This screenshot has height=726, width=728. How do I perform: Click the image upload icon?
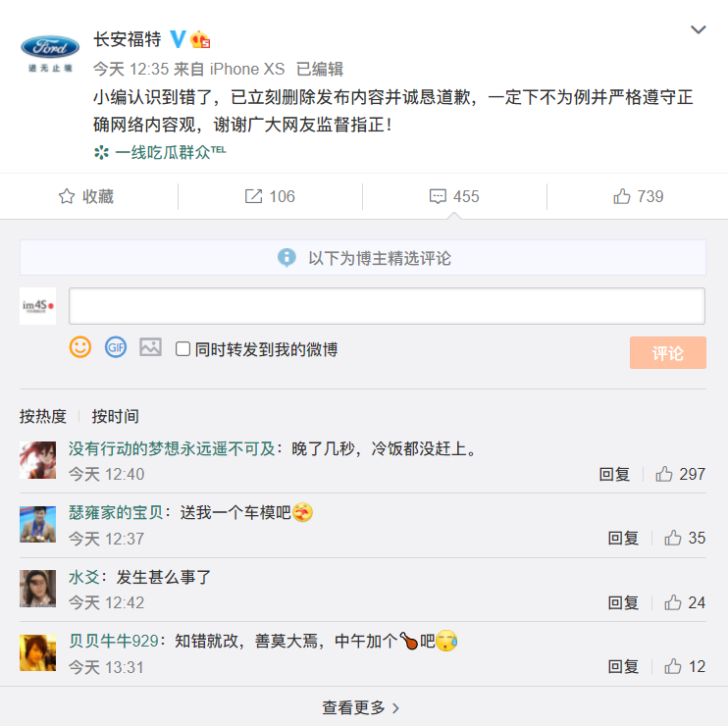click(150, 347)
